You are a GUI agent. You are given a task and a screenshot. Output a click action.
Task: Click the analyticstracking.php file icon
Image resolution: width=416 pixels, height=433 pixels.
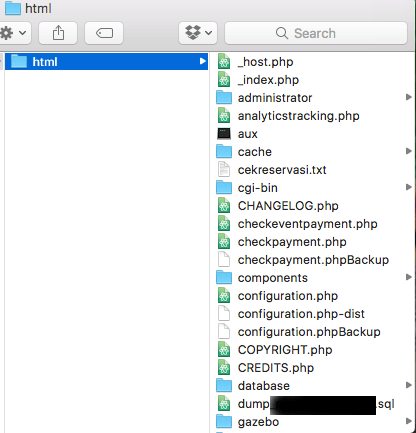point(224,116)
